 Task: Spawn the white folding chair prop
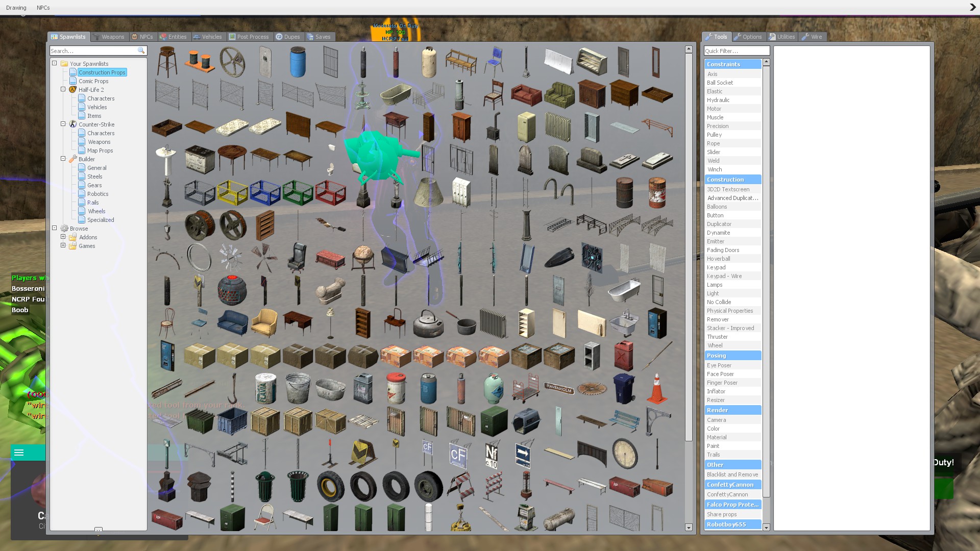[x=265, y=518]
